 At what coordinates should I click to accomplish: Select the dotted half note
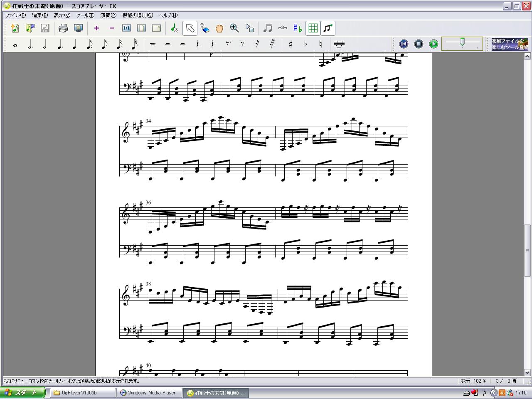[x=30, y=44]
